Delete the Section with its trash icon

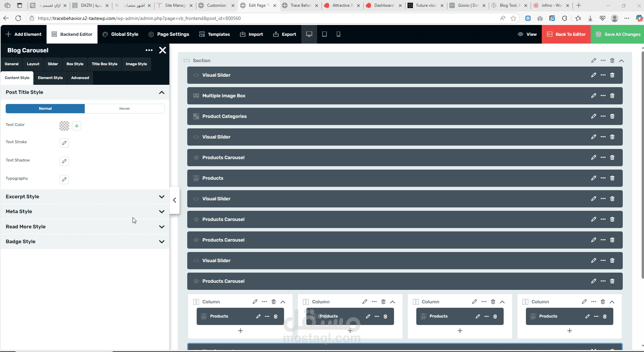coord(612,60)
